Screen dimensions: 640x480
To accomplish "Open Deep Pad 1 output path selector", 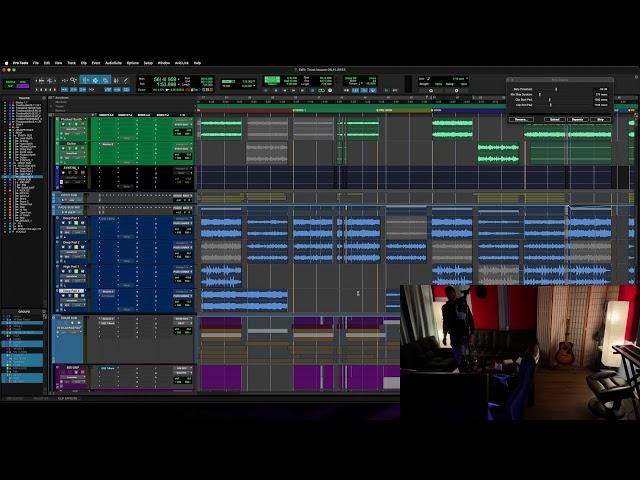I will (182, 223).
